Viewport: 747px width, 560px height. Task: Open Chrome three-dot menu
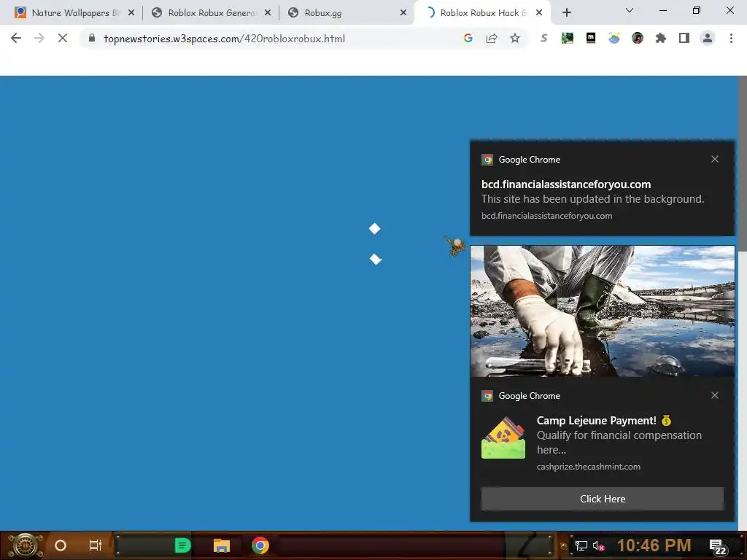[731, 38]
